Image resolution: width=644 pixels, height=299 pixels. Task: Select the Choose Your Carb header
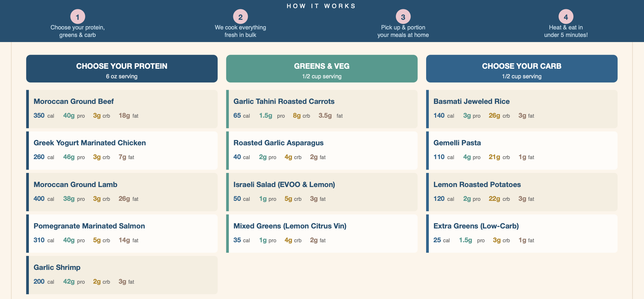[522, 69]
